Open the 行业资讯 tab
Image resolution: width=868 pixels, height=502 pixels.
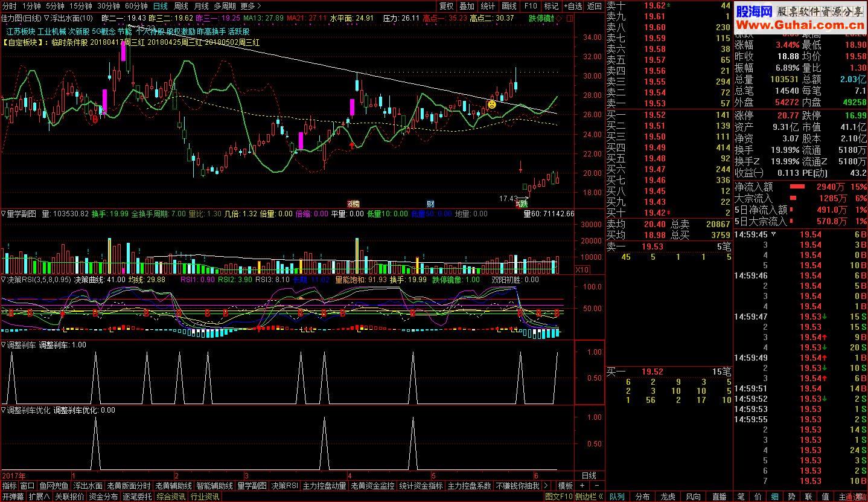(205, 497)
